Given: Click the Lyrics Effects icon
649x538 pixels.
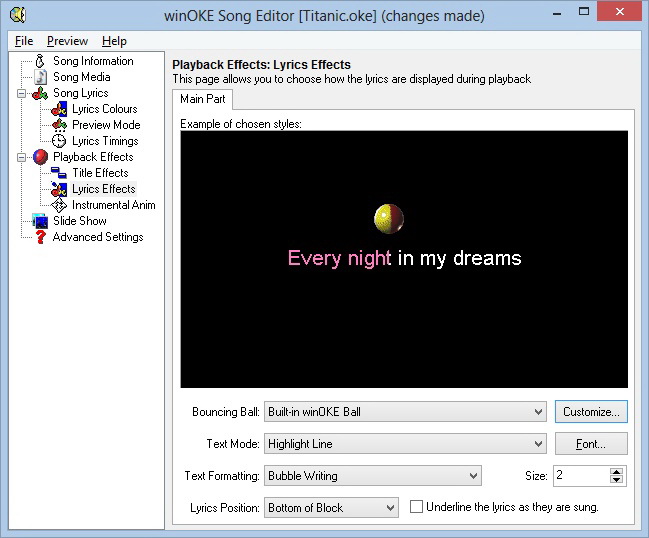Looking at the screenshot, I should coord(59,189).
